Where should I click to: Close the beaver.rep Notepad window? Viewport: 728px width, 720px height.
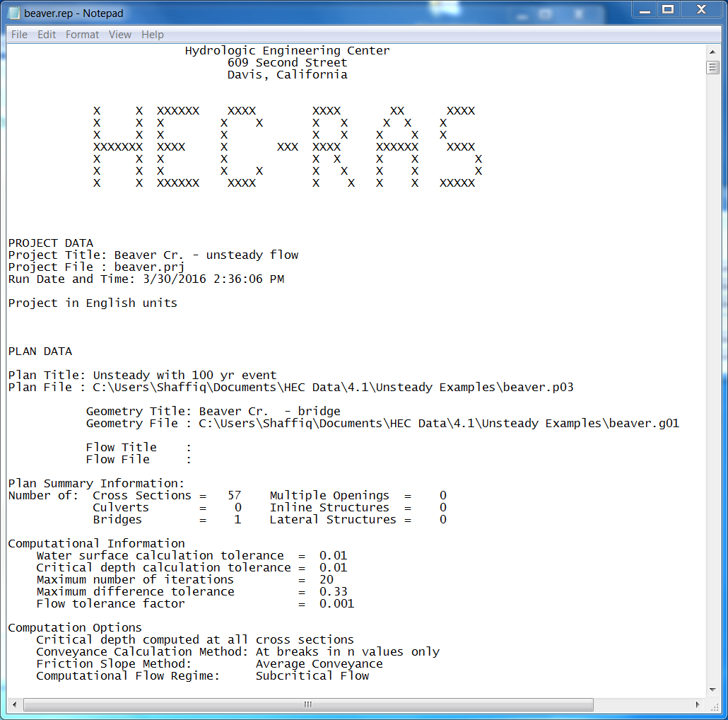coord(702,10)
